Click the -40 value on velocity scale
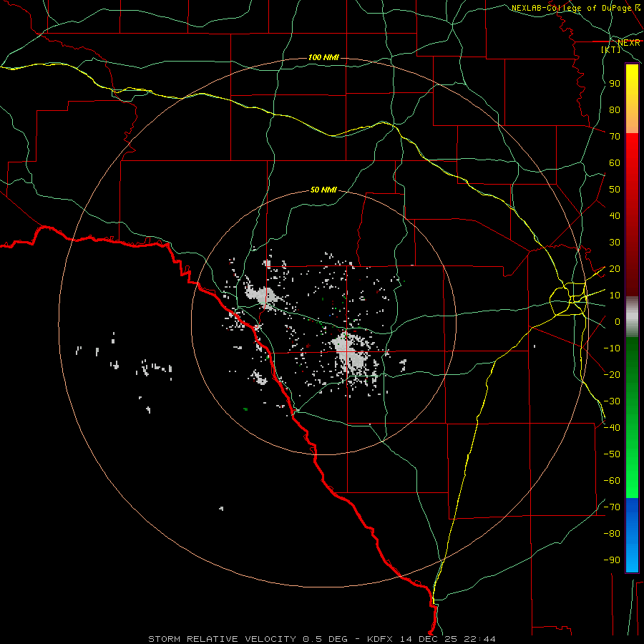The height and width of the screenshot is (644, 644). tap(612, 428)
